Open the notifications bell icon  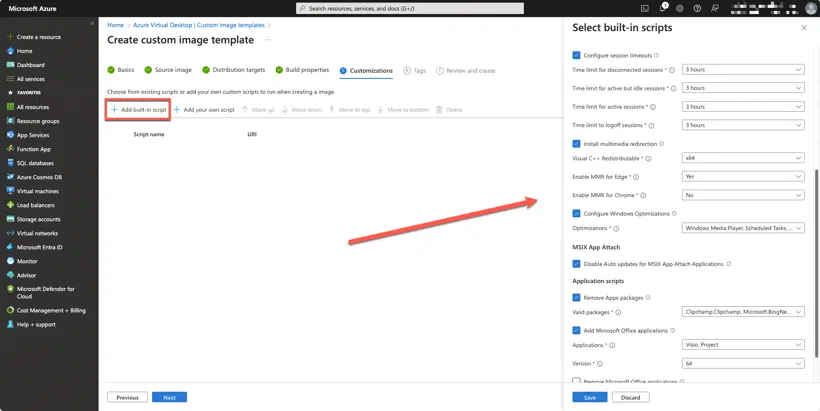[663, 8]
